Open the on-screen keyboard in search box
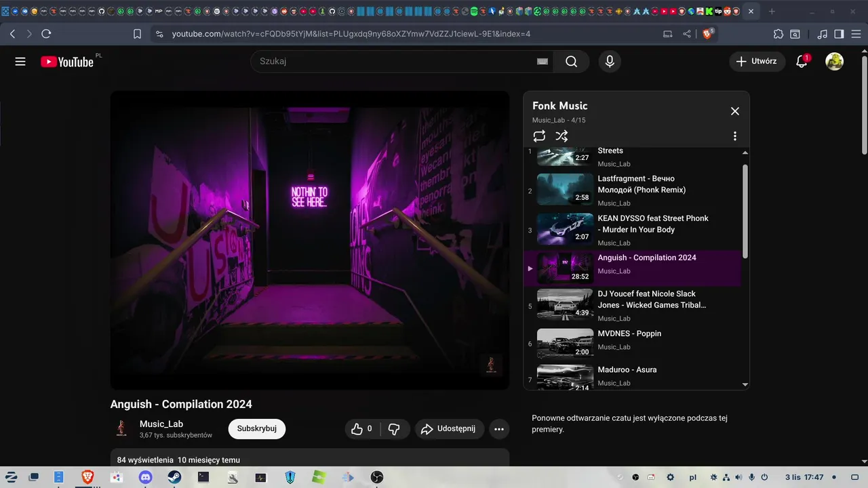 click(542, 62)
